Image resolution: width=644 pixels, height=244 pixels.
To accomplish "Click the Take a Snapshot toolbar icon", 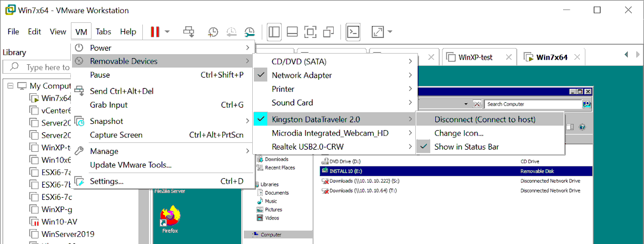I will pyautogui.click(x=213, y=32).
